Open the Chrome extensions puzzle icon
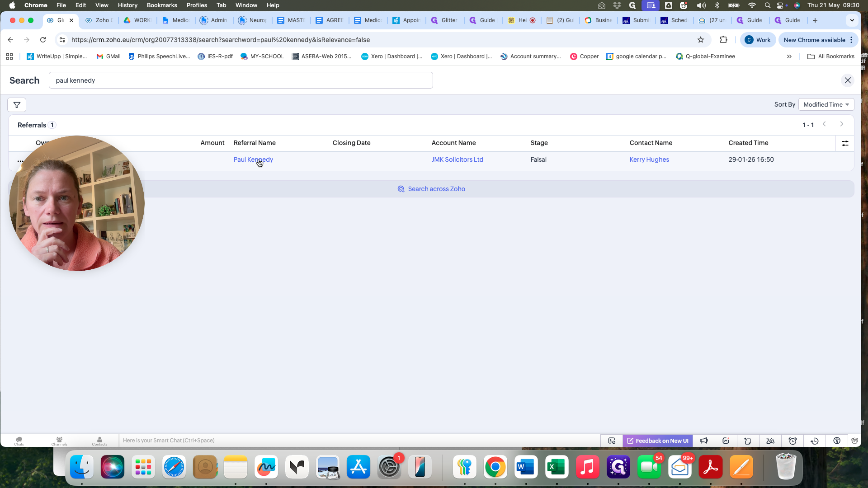Screen dimensions: 868x488 [723, 40]
